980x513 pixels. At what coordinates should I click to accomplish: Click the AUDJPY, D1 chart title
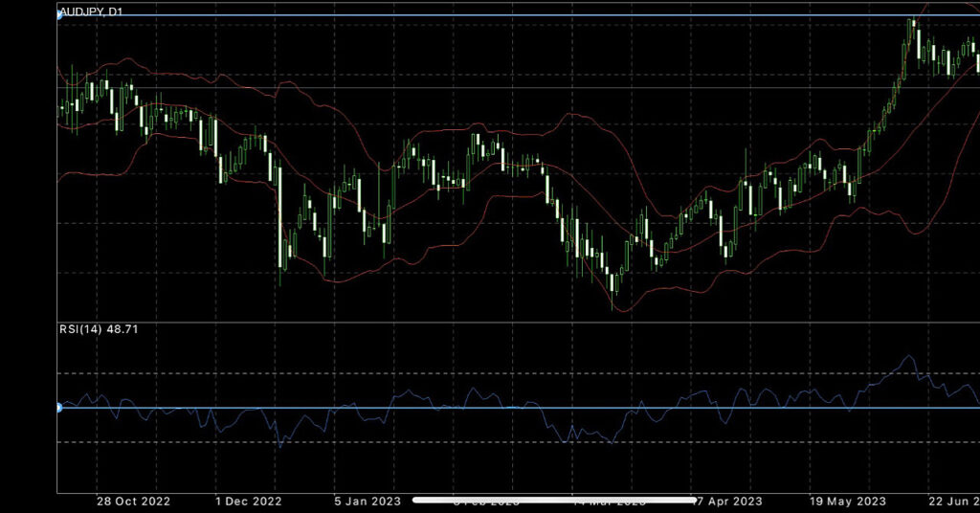[x=91, y=11]
